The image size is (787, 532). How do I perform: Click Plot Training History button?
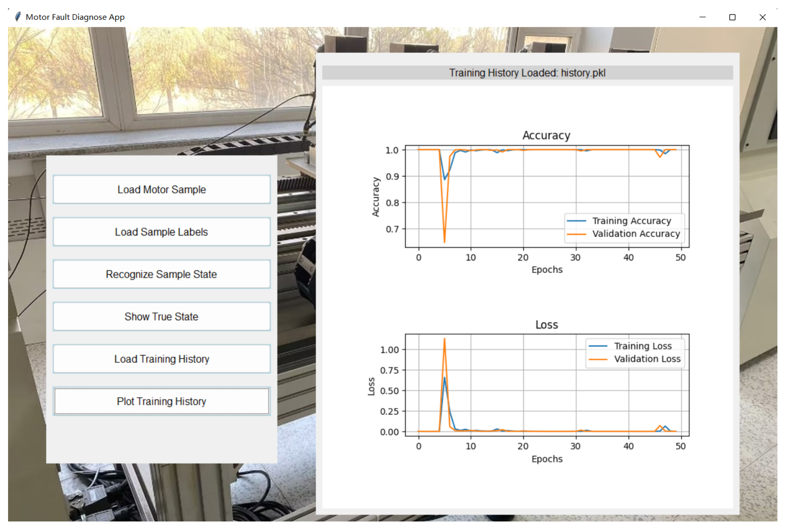pyautogui.click(x=161, y=401)
